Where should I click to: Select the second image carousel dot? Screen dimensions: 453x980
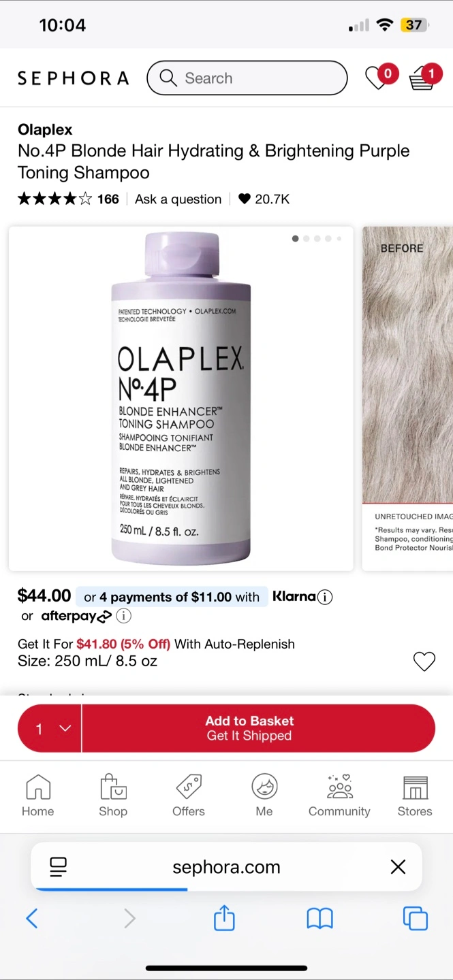[x=307, y=239]
